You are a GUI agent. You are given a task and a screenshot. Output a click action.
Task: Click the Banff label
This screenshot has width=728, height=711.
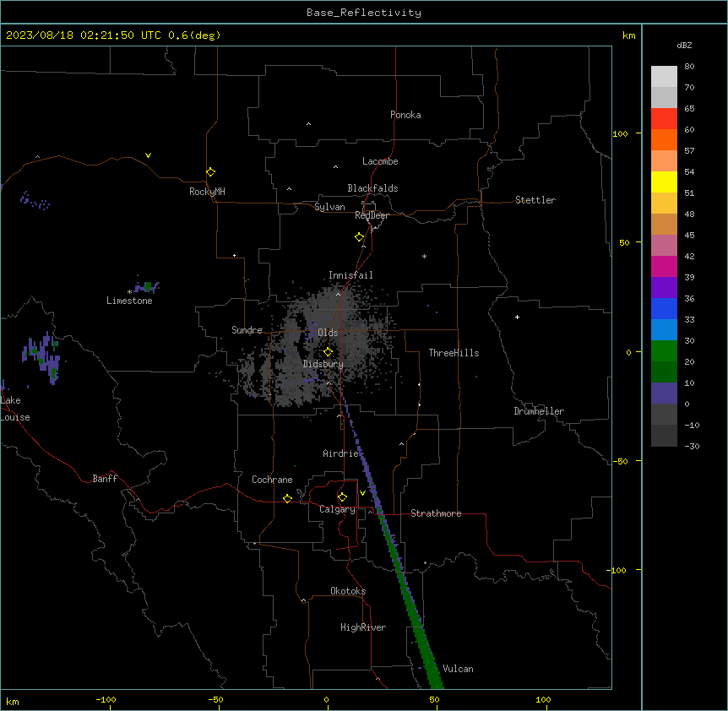point(105,479)
